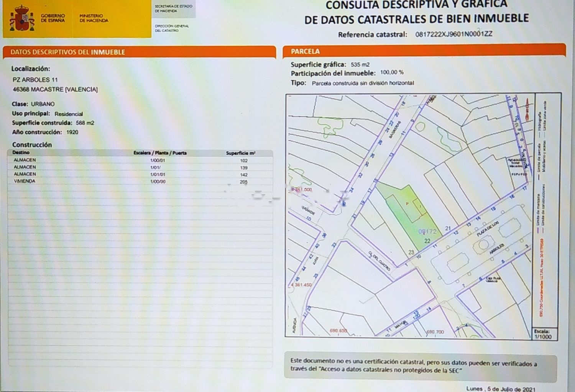Click the 690.700 coordinate label on map
Screen dimensions: 575x392
click(x=435, y=332)
